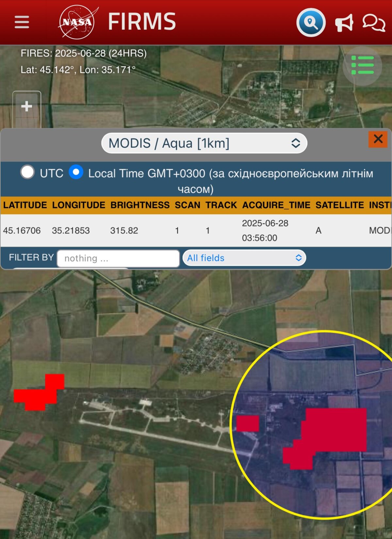Sort by SCAN column header
This screenshot has height=539, width=392.
[x=188, y=205]
